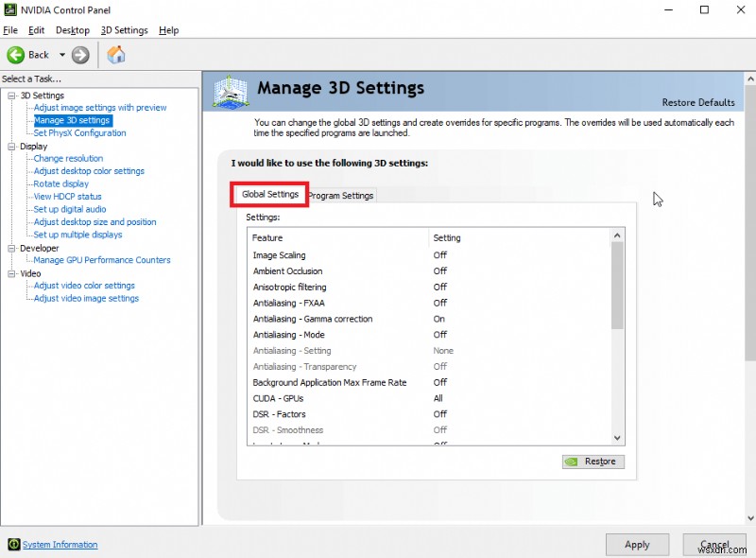Click the NVIDIA Control Panel title bar icon
Screen dimensions: 756x558
[9, 9]
